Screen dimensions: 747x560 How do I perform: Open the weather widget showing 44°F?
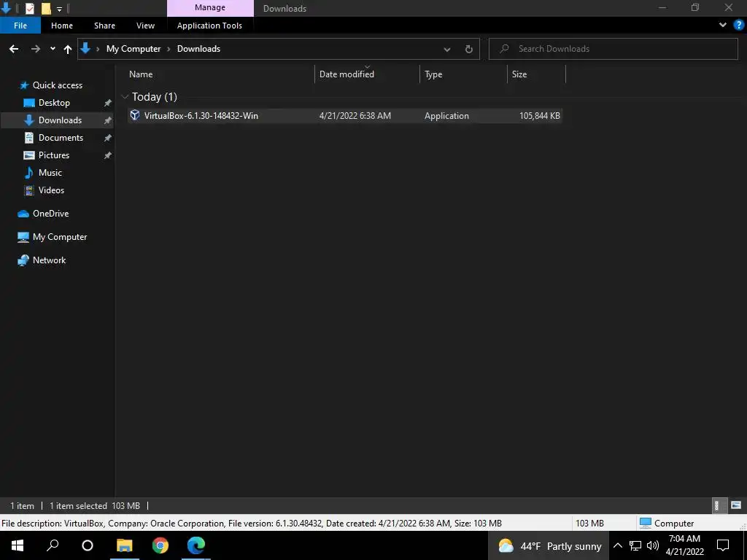click(550, 546)
